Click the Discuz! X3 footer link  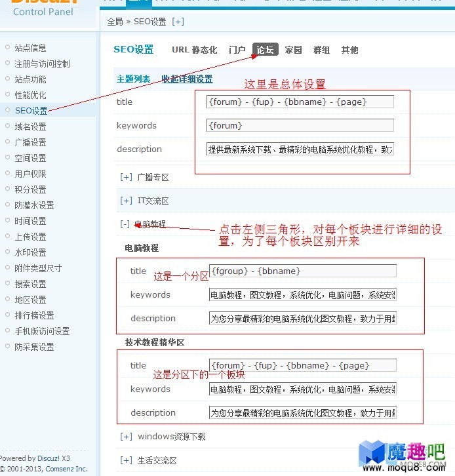[x=53, y=458]
